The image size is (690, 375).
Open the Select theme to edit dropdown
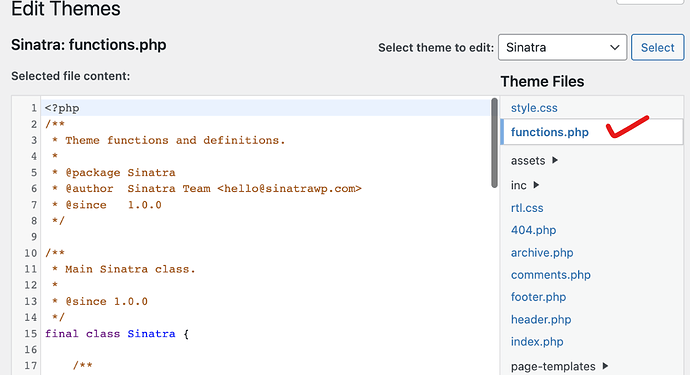tap(562, 47)
